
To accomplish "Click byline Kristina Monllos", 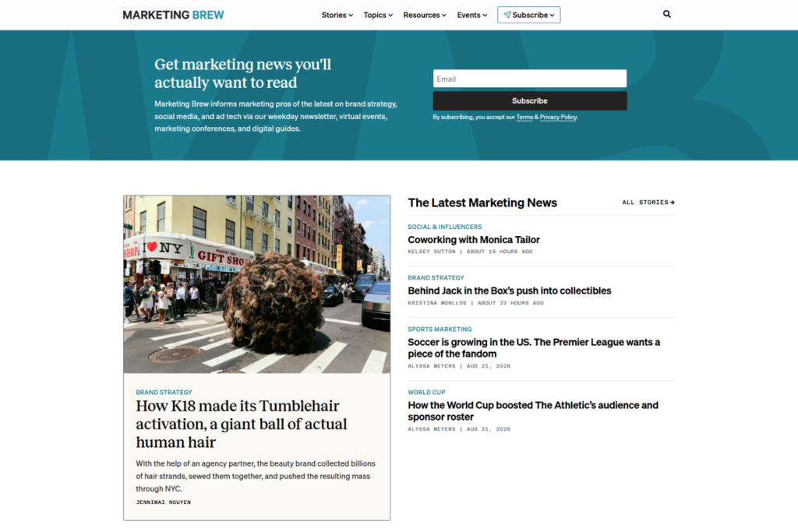I will (x=436, y=303).
